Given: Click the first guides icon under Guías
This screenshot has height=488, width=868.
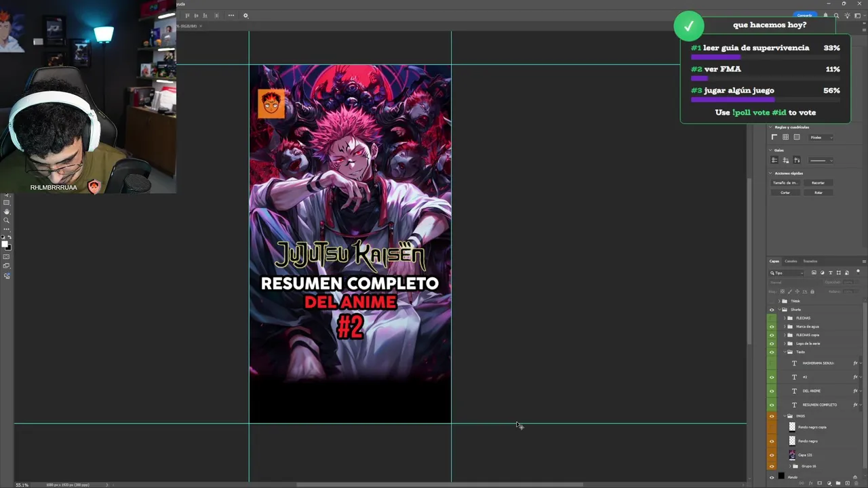Looking at the screenshot, I should tap(774, 160).
